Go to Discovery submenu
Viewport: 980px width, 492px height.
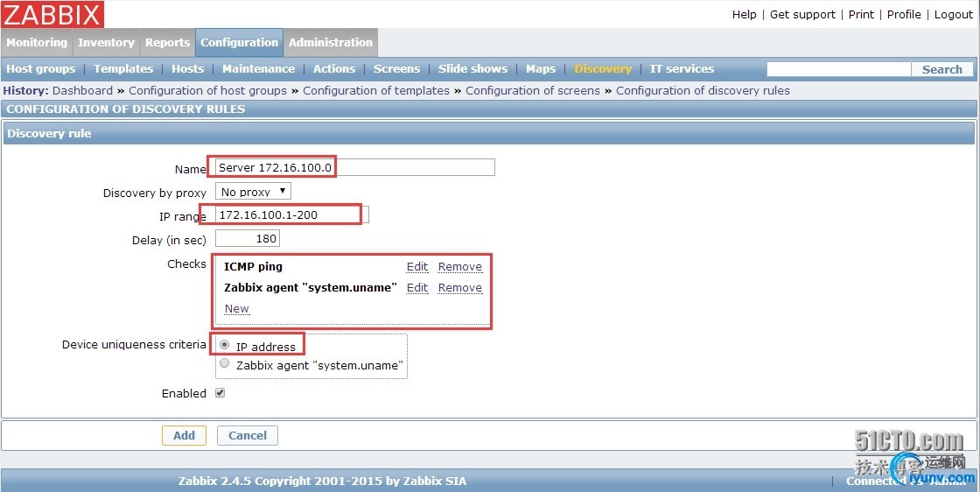(x=603, y=69)
